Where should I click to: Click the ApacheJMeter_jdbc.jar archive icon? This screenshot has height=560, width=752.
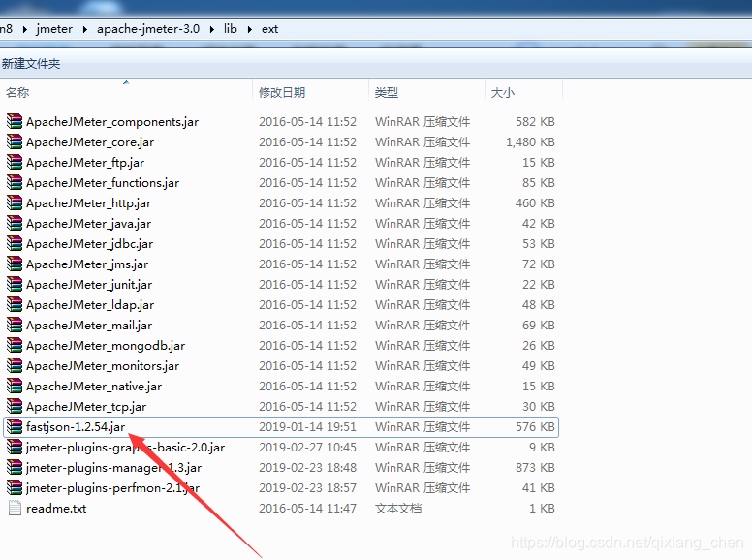click(x=15, y=243)
